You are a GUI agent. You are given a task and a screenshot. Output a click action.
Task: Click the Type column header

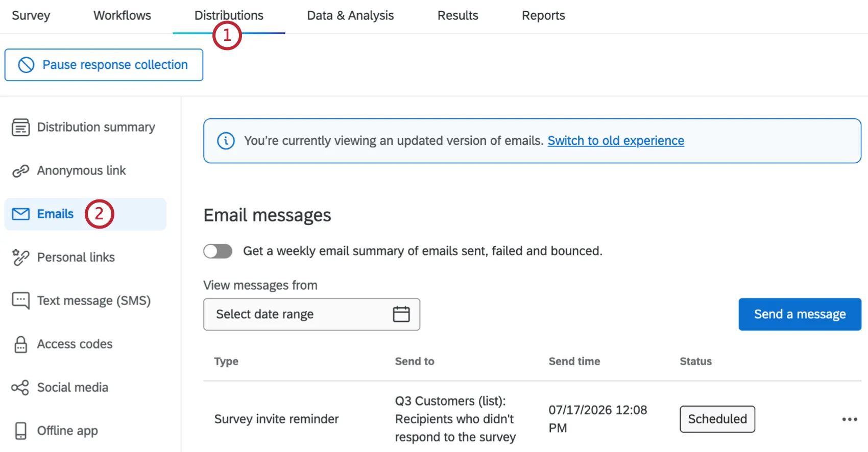pos(226,362)
